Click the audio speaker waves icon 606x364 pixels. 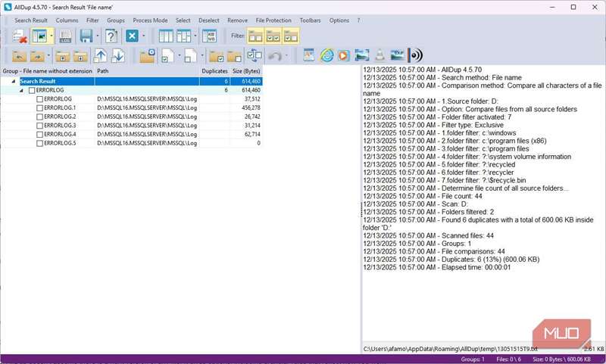pyautogui.click(x=415, y=55)
